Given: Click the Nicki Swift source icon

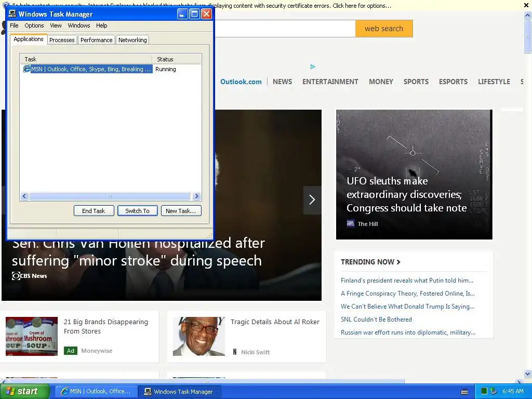Looking at the screenshot, I should (235, 352).
